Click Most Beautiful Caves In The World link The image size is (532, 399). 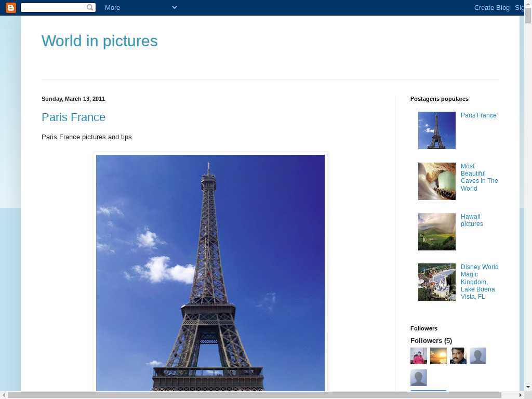coord(479,177)
